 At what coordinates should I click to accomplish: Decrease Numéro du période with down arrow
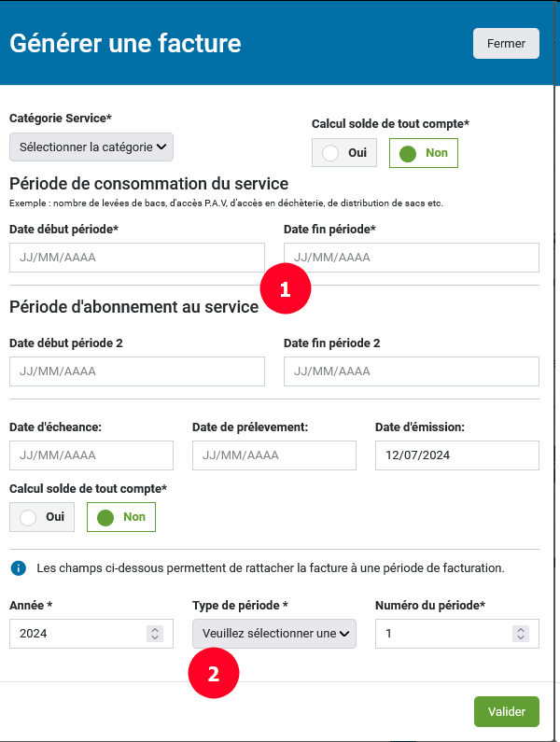(x=521, y=637)
